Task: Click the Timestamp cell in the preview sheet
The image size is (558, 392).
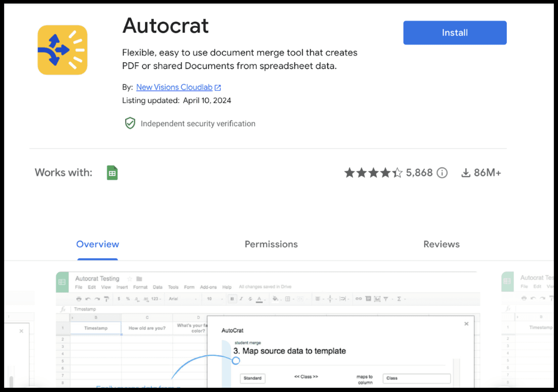Action: [x=96, y=328]
